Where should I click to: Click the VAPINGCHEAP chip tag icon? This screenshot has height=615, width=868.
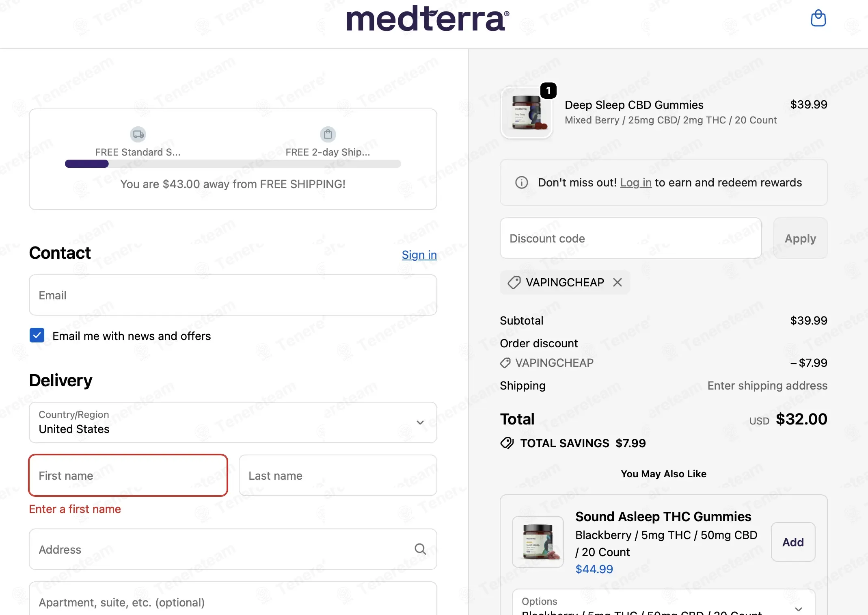(514, 282)
